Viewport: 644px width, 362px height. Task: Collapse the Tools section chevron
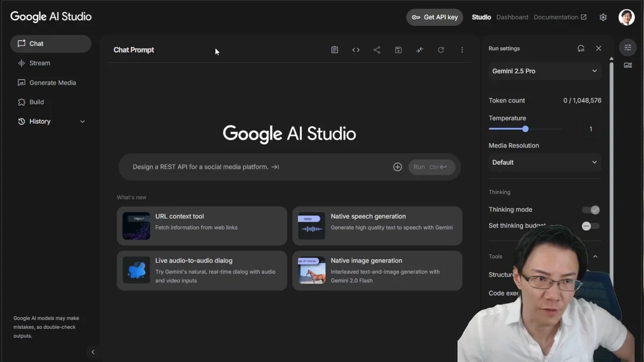[x=595, y=256]
